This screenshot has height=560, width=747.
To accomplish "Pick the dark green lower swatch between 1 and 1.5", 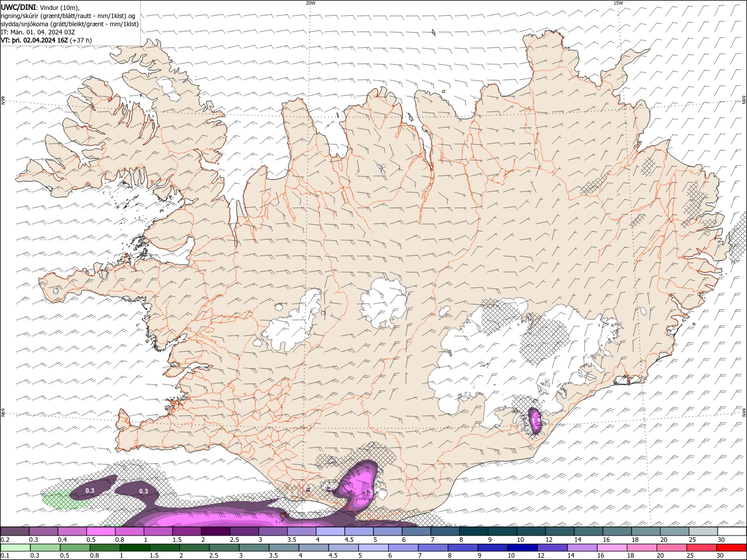I will (135, 548).
